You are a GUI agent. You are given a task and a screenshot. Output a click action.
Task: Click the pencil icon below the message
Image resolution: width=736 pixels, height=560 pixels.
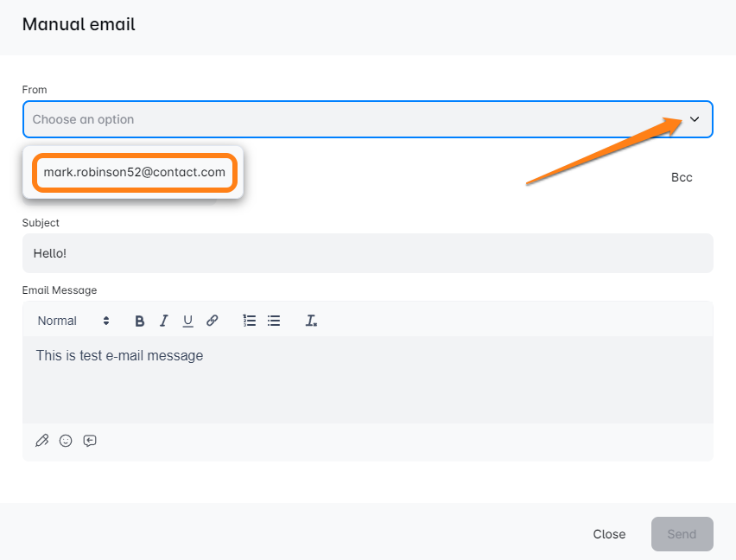coord(41,441)
